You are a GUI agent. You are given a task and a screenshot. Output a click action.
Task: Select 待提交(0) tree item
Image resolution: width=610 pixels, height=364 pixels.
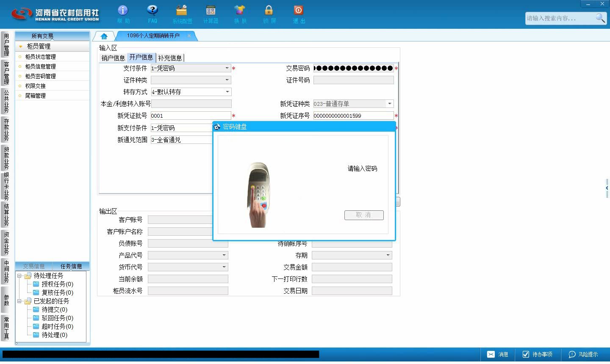click(54, 309)
